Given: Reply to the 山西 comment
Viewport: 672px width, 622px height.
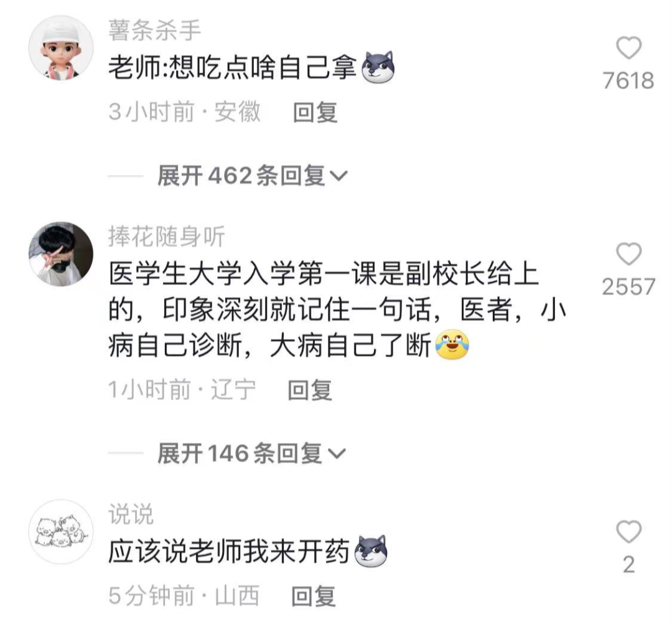Looking at the screenshot, I should click(313, 596).
